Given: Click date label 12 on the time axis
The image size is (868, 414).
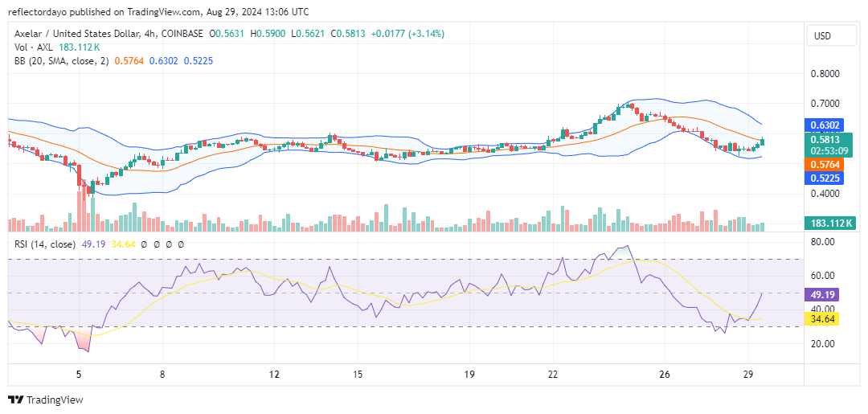Looking at the screenshot, I should [x=274, y=374].
